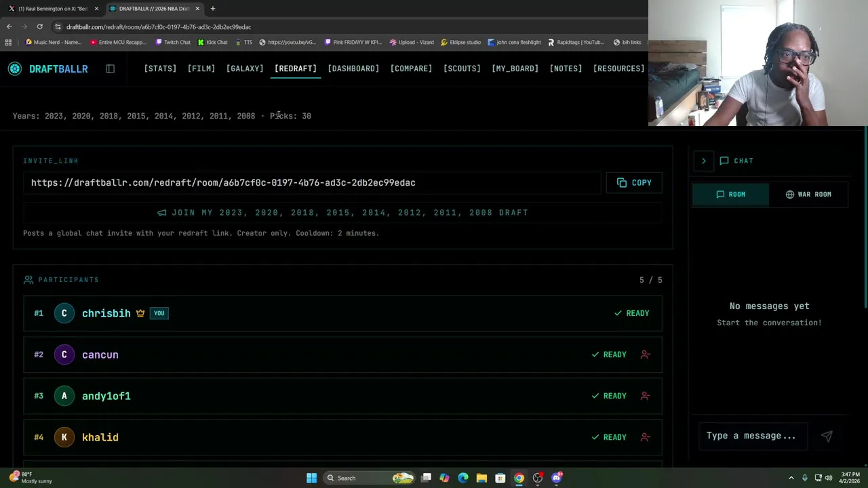Remove andy1of1 with the kick user icon
This screenshot has height=488, width=868.
pos(645,396)
